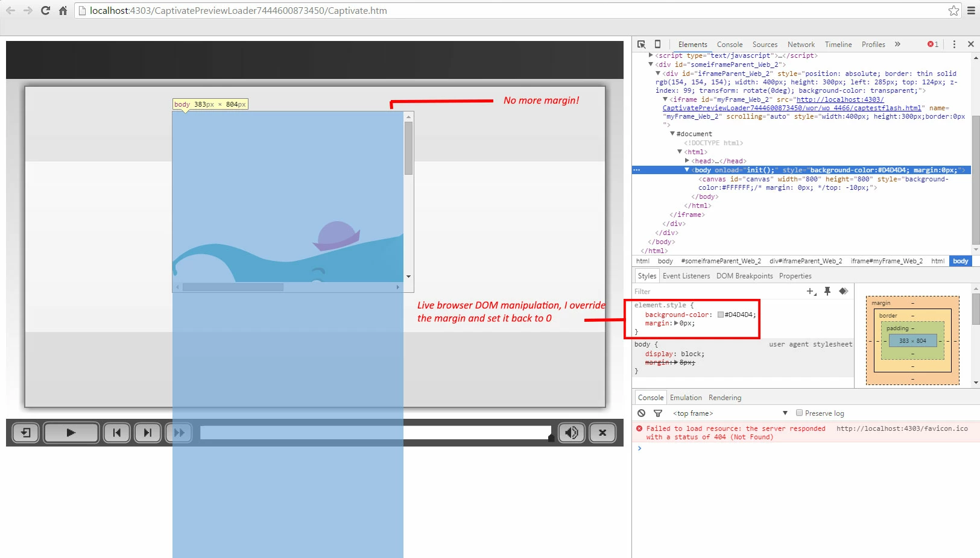Collapse the iframeParent_Web_2 div node
The image size is (980, 558).
(658, 74)
